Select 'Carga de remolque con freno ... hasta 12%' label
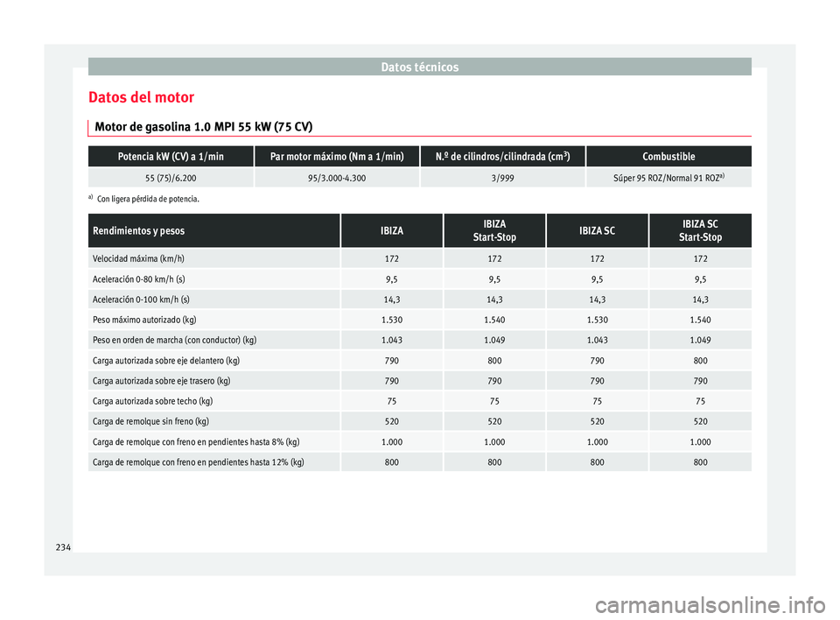This screenshot has width=840, height=620. coord(199,462)
